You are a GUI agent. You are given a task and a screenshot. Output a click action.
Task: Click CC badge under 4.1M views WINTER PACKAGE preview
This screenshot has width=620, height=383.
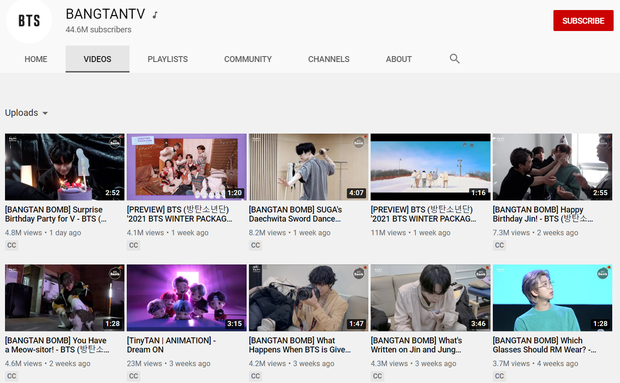click(x=134, y=245)
